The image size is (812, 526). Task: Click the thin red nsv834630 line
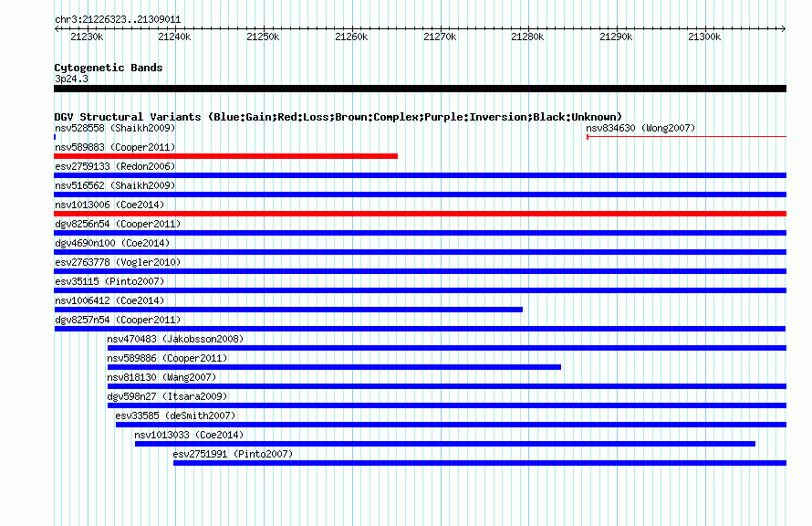click(687, 137)
